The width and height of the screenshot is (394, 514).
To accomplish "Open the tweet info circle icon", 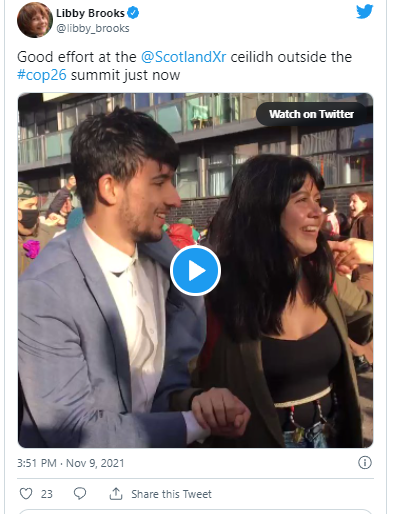I will click(365, 463).
